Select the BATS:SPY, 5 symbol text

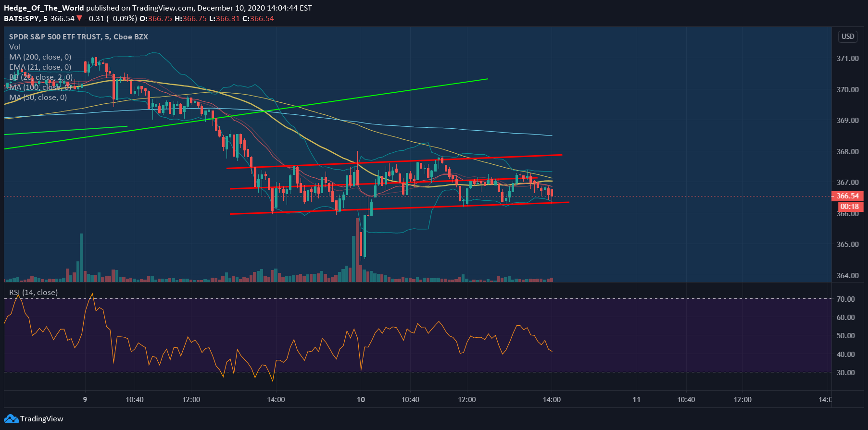[26, 19]
